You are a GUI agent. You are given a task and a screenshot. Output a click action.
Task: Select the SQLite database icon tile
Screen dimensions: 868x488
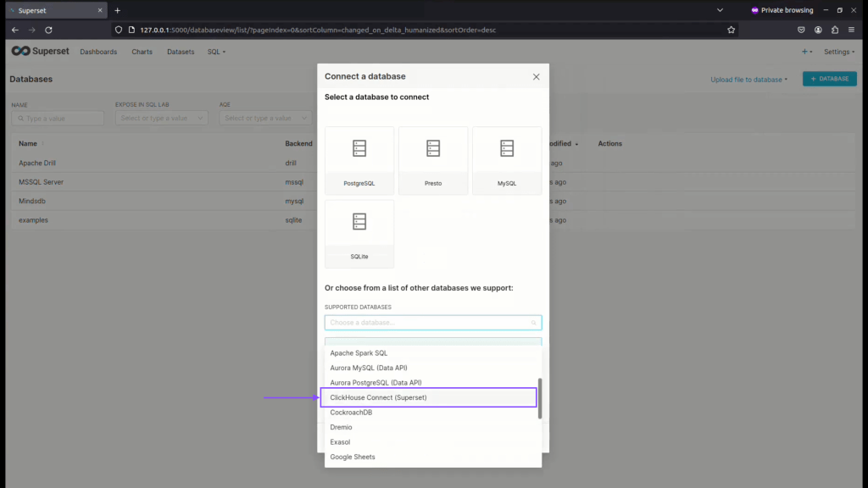[x=359, y=233]
